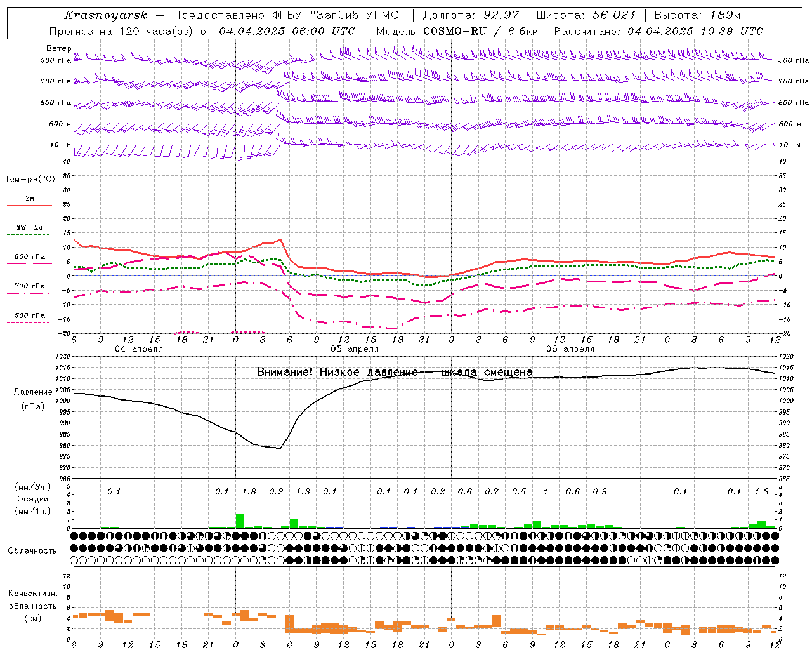Click the 'Рассчитано: 04.04.2025 10:39 UTC' text
812x650 pixels.
coord(658,31)
